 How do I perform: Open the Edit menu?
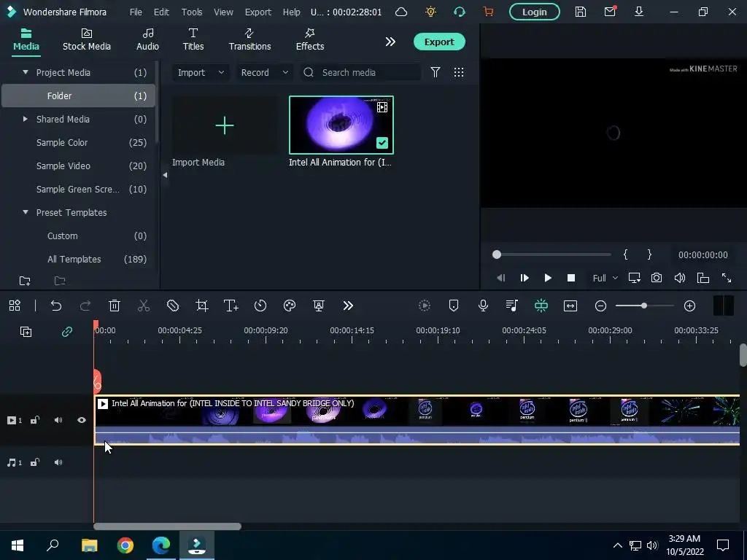161,12
